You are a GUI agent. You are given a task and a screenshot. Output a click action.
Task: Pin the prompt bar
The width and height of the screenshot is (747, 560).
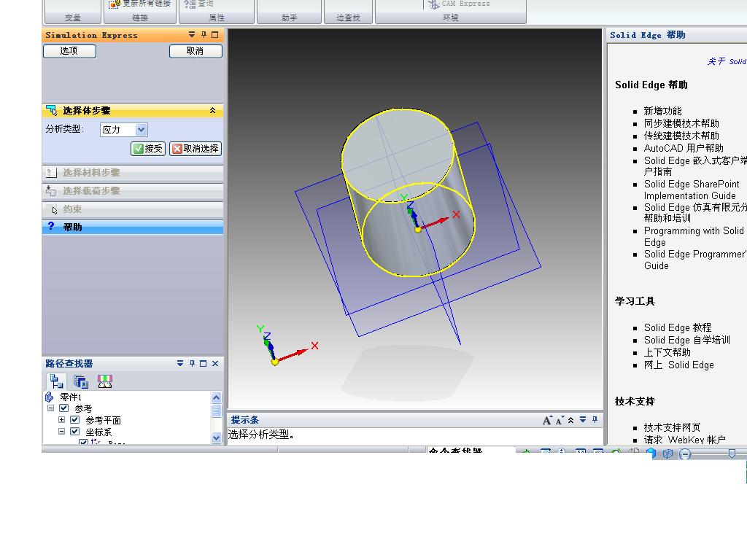click(x=595, y=419)
